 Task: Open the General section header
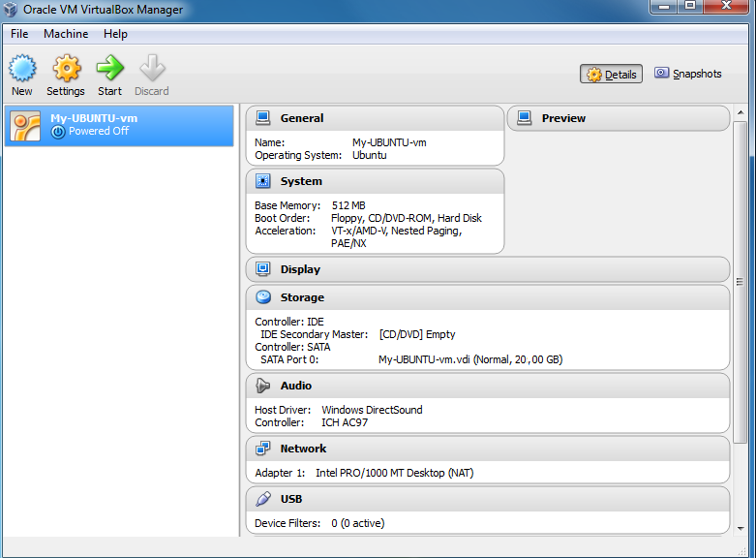tap(376, 118)
